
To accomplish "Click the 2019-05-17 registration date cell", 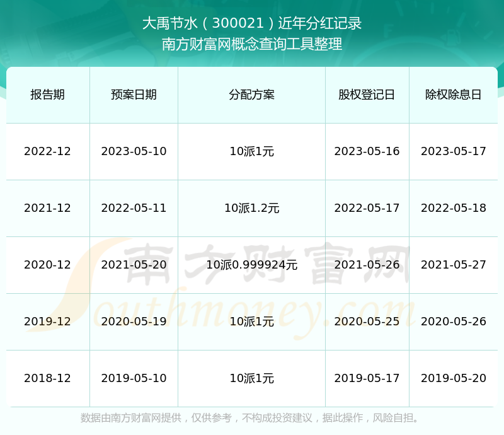I will (367, 378).
